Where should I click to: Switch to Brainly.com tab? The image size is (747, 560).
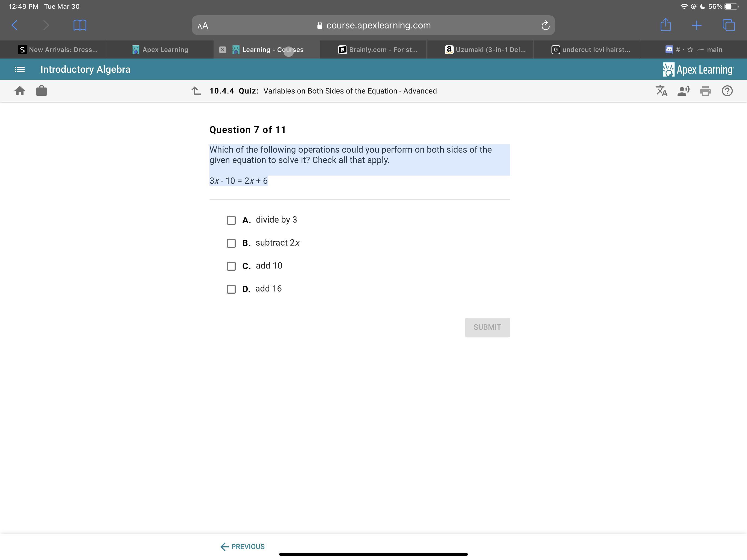coord(378,50)
